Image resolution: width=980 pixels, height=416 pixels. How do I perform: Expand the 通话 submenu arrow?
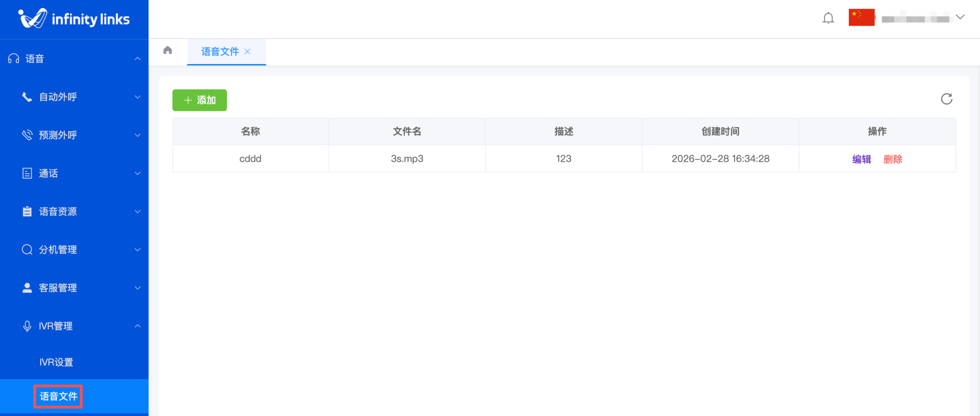(x=138, y=173)
